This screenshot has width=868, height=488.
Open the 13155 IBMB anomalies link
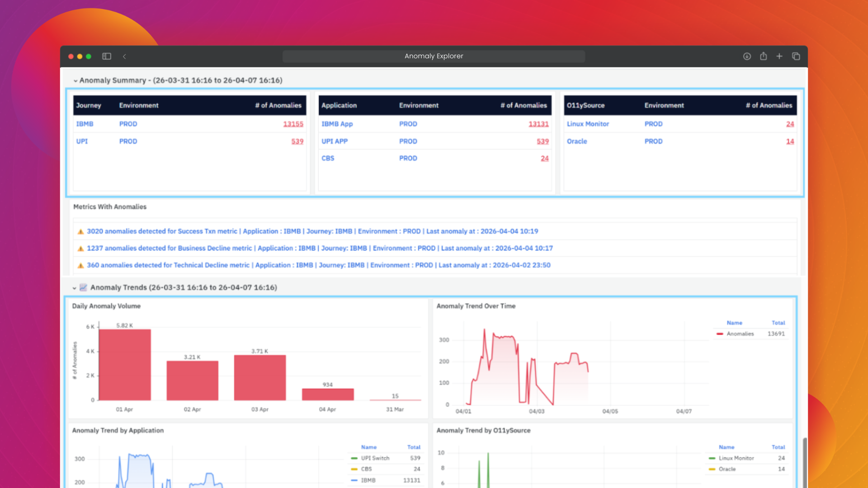click(293, 124)
